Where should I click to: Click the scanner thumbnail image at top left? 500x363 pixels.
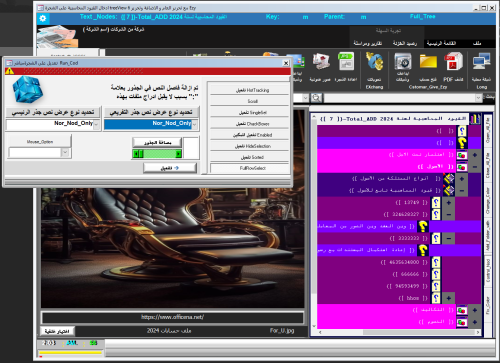(x=58, y=37)
